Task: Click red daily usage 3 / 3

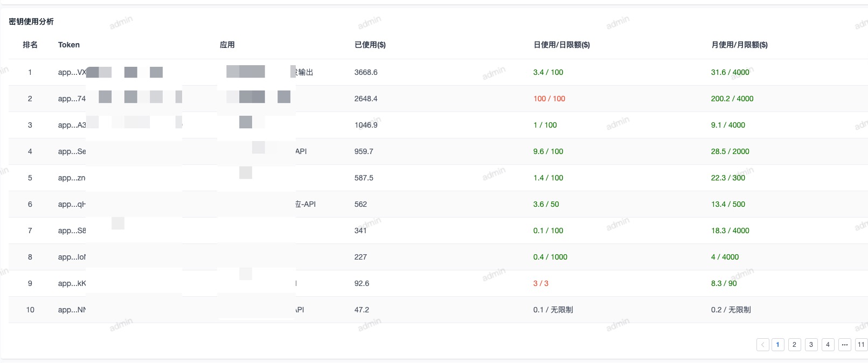Action: click(540, 283)
